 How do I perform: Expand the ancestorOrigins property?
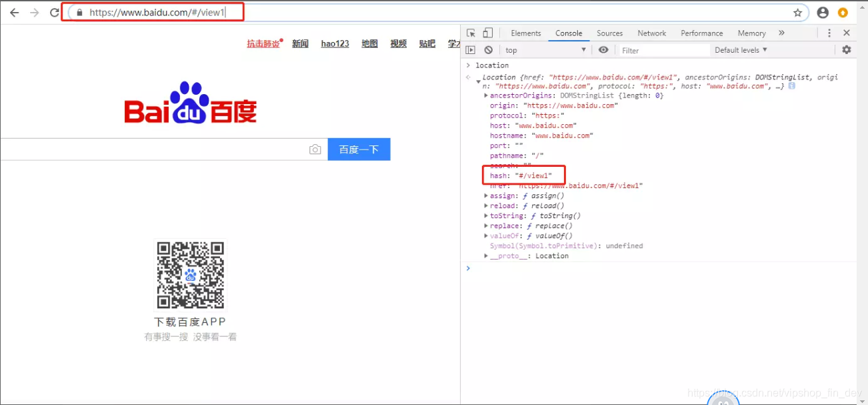(x=486, y=95)
